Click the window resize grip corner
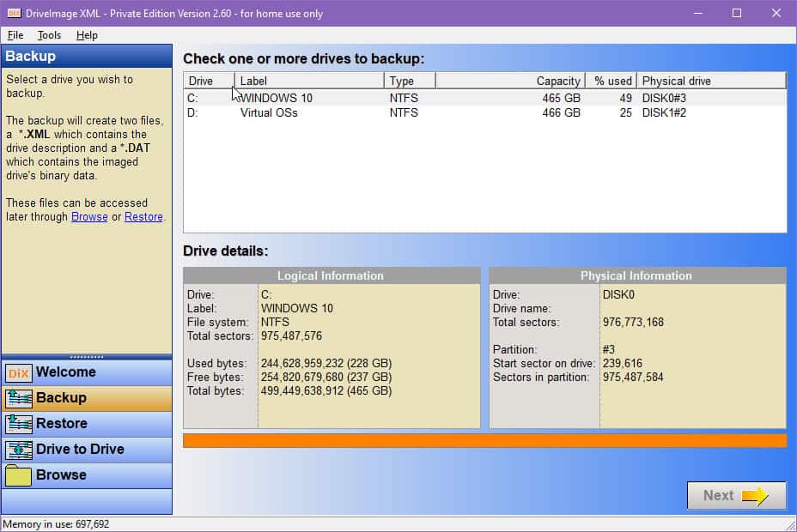This screenshot has height=532, width=797. coord(790,525)
